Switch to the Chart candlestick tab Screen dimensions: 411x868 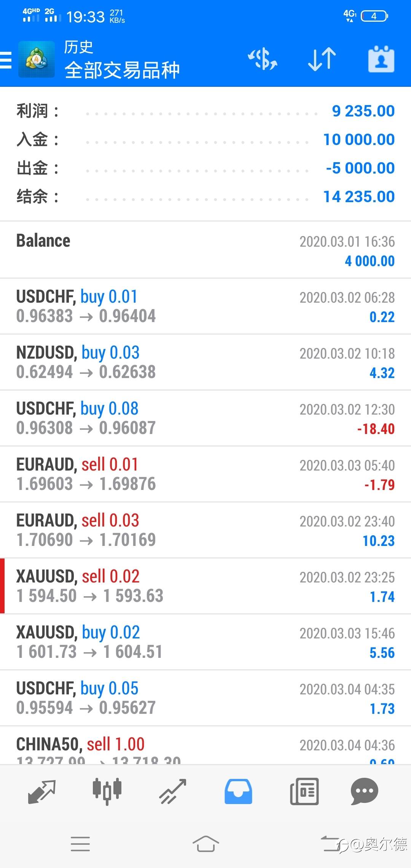click(x=107, y=791)
